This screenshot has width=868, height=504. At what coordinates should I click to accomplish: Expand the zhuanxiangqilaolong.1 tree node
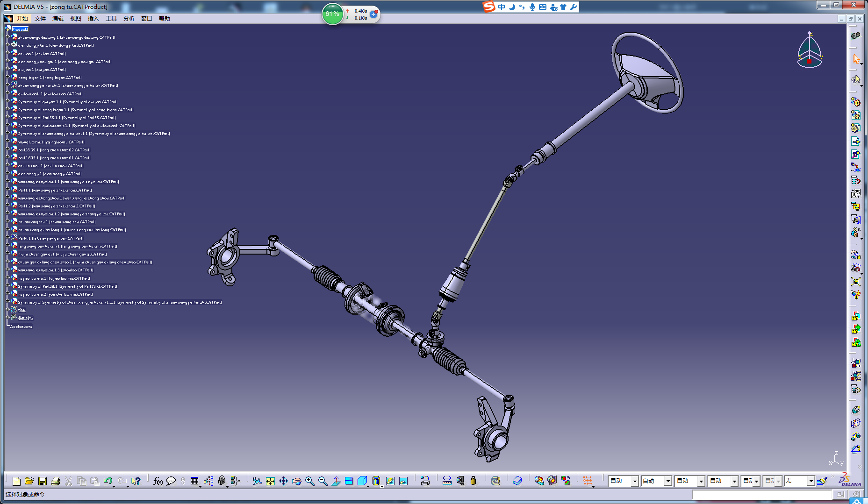8,37
